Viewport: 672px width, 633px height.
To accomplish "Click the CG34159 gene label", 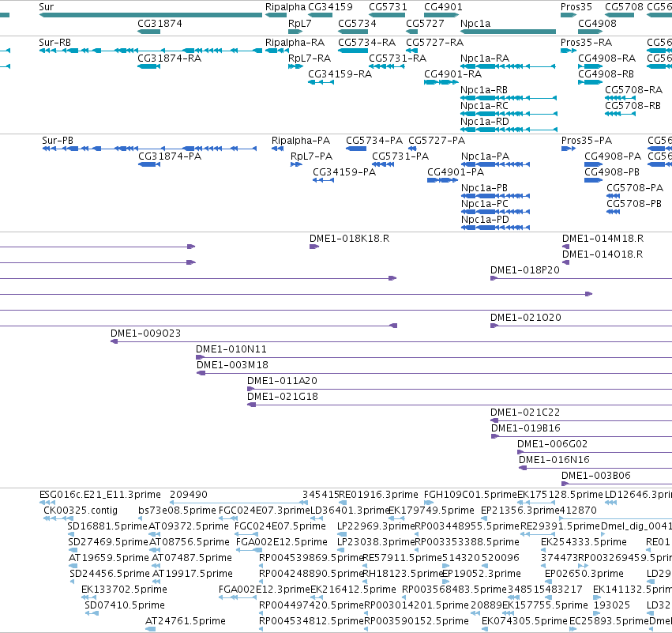I will point(330,7).
